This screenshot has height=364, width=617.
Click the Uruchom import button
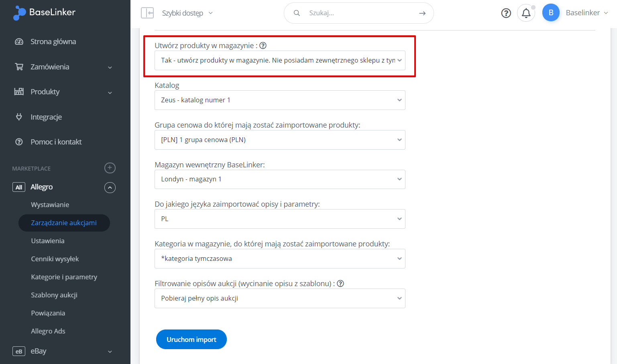point(191,340)
